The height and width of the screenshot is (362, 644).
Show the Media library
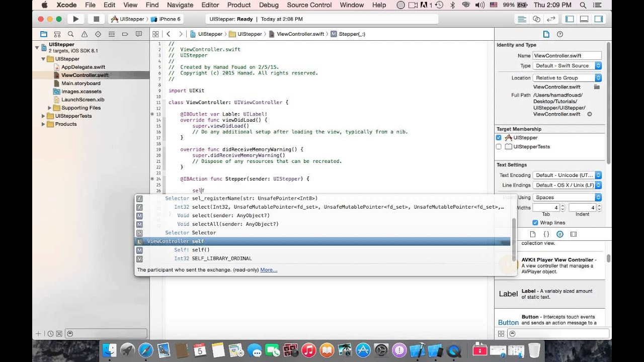574,234
